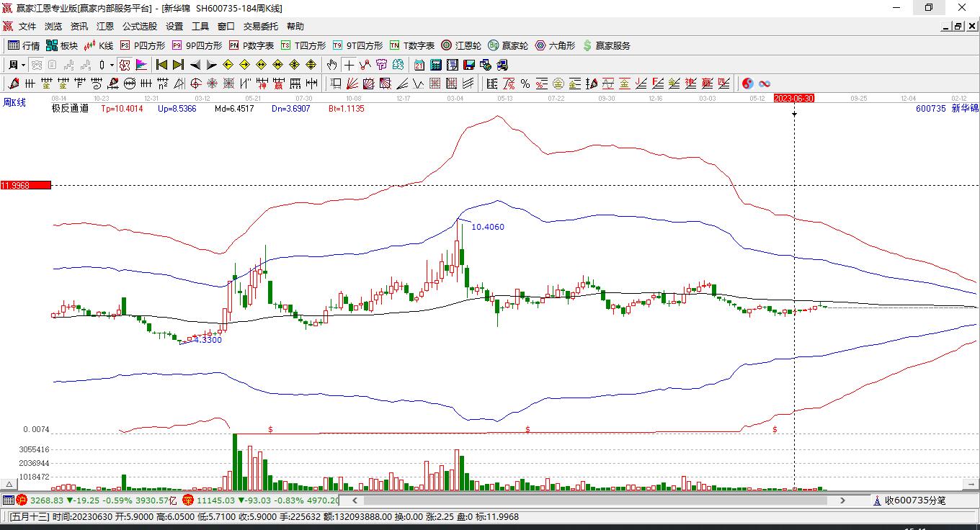The height and width of the screenshot is (530, 980).
Task: Click the 江恩轮 Gann wheel icon
Action: (461, 45)
